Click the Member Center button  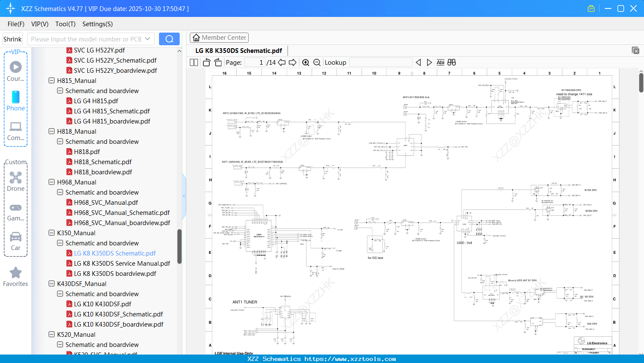219,37
